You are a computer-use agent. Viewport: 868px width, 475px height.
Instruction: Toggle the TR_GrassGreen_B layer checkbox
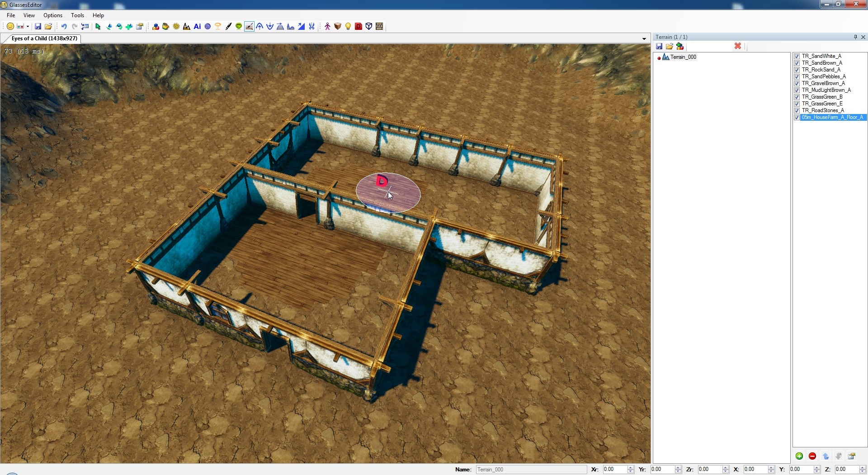click(x=797, y=97)
